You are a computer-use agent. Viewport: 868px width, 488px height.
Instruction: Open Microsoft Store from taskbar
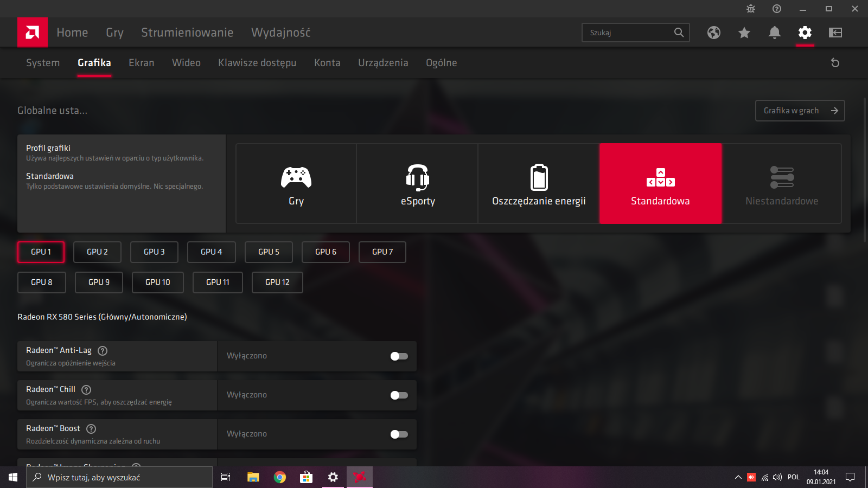tap(307, 477)
